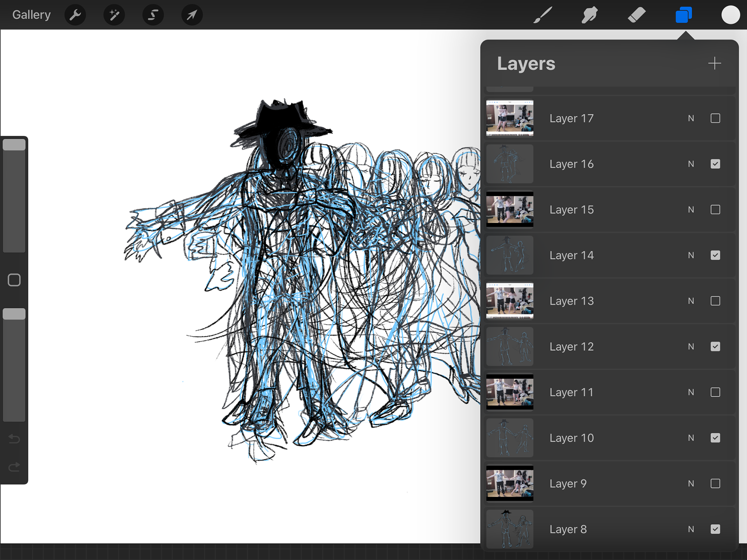The width and height of the screenshot is (747, 560).
Task: Hide Layer 10 using its checkbox
Action: pyautogui.click(x=715, y=438)
